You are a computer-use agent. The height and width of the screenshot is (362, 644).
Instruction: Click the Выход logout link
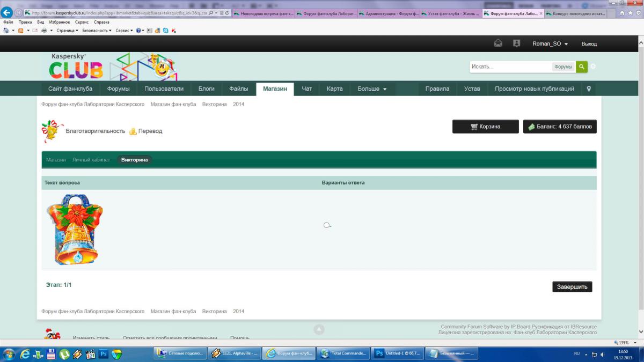point(589,44)
